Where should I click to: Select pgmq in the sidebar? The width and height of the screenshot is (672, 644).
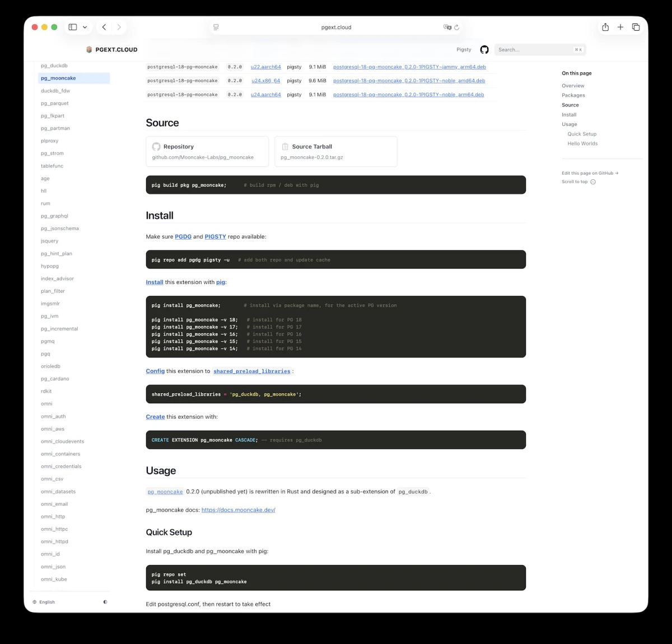(48, 341)
